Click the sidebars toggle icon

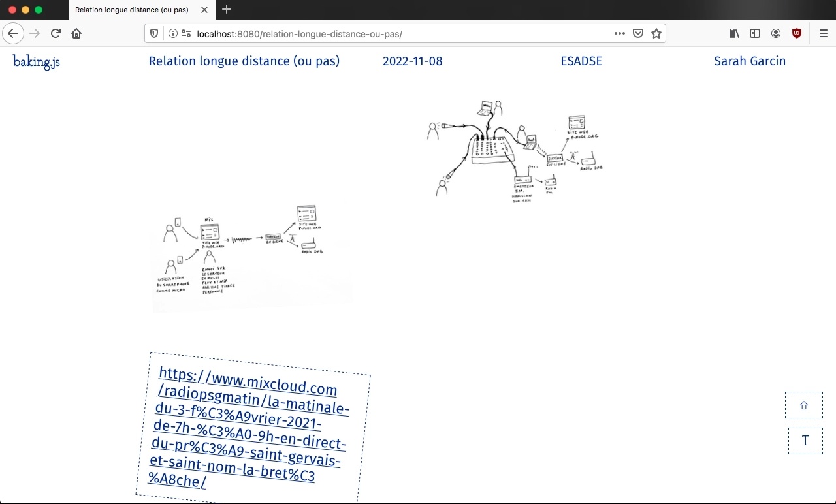tap(755, 33)
